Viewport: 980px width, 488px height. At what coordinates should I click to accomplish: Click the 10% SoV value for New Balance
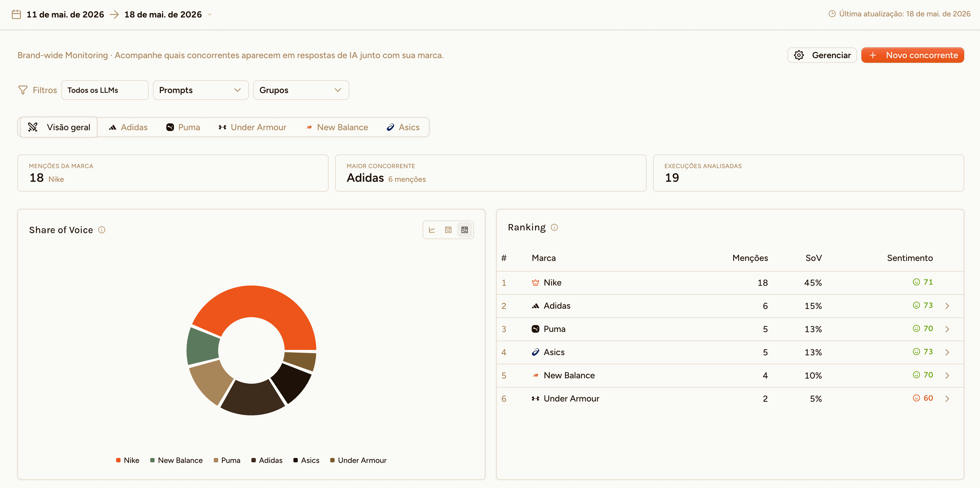pos(813,376)
